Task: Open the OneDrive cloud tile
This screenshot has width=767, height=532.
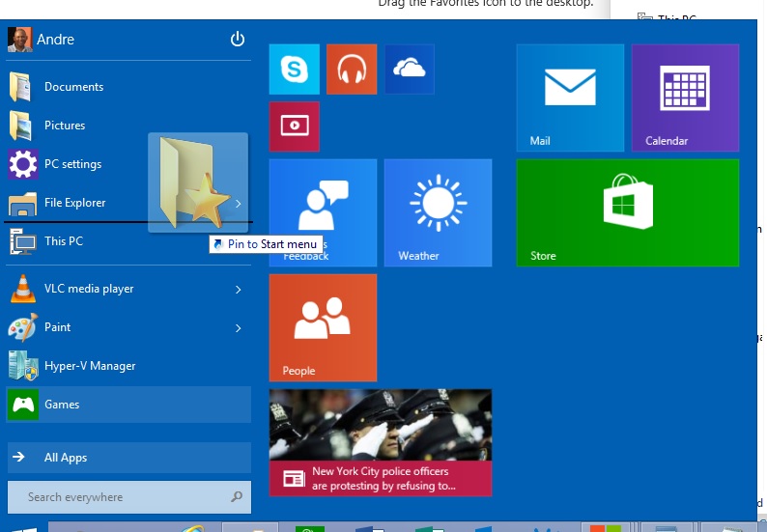Action: coord(410,69)
